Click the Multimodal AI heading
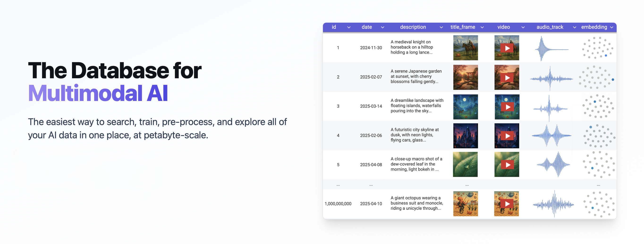 [98, 93]
